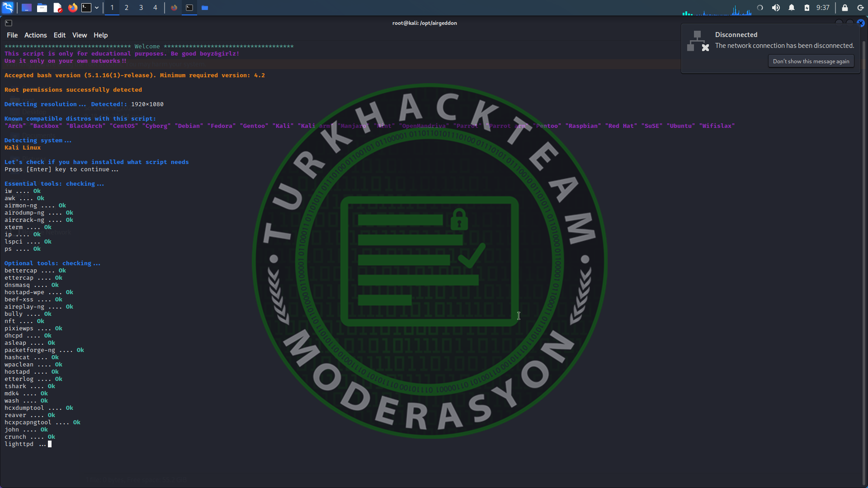The width and height of the screenshot is (868, 488).
Task: Click the "aircrack-ng .... Ok" line
Action: [x=39, y=220]
